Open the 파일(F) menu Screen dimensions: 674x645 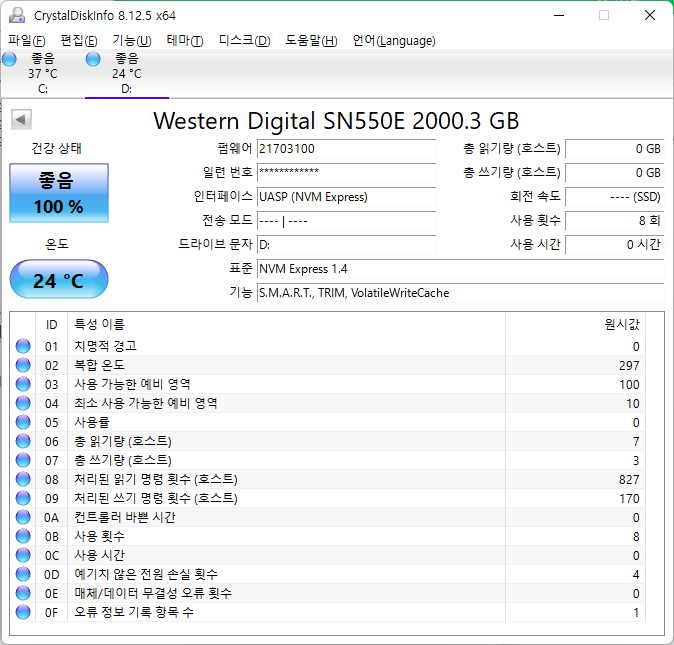click(x=27, y=41)
